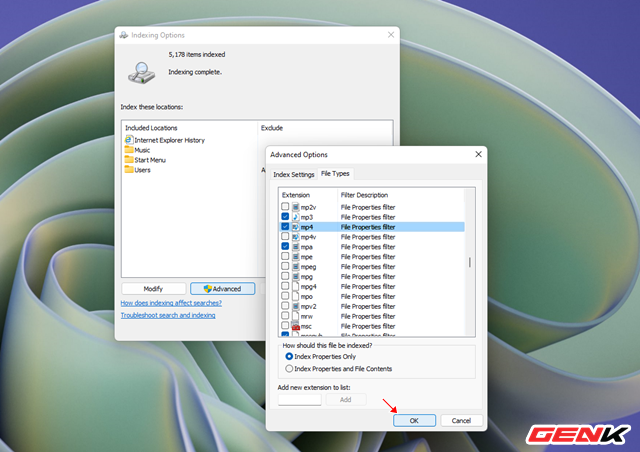Click the disabled Add extension button
640x452 pixels.
click(346, 400)
